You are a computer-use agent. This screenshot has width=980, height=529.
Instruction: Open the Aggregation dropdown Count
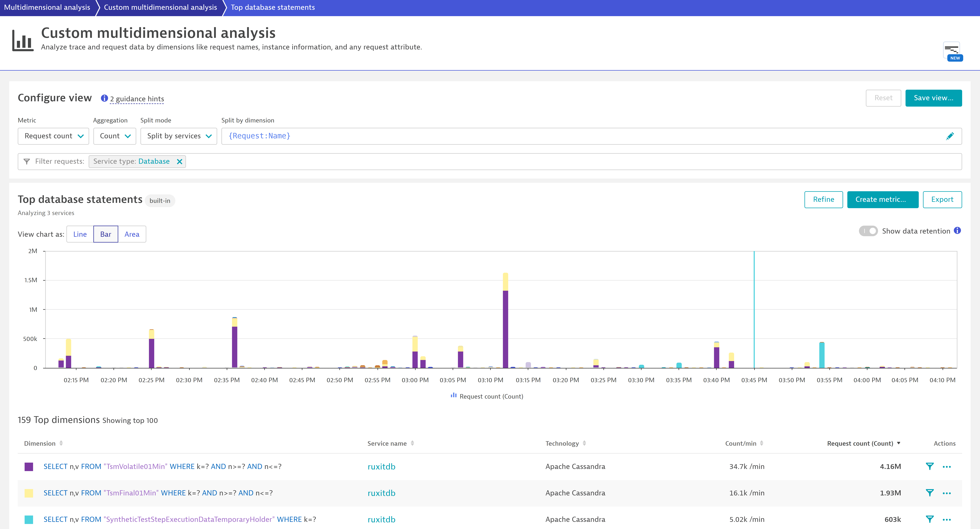click(x=115, y=136)
